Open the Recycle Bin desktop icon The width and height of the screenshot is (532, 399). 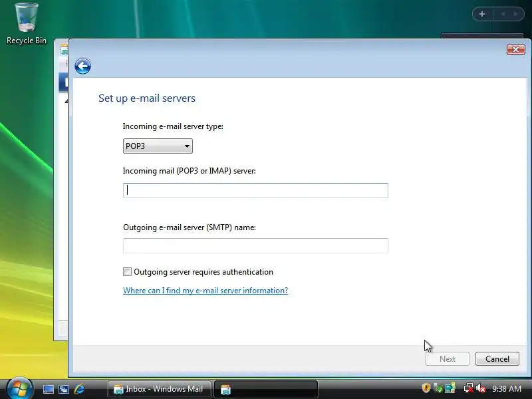[27, 24]
